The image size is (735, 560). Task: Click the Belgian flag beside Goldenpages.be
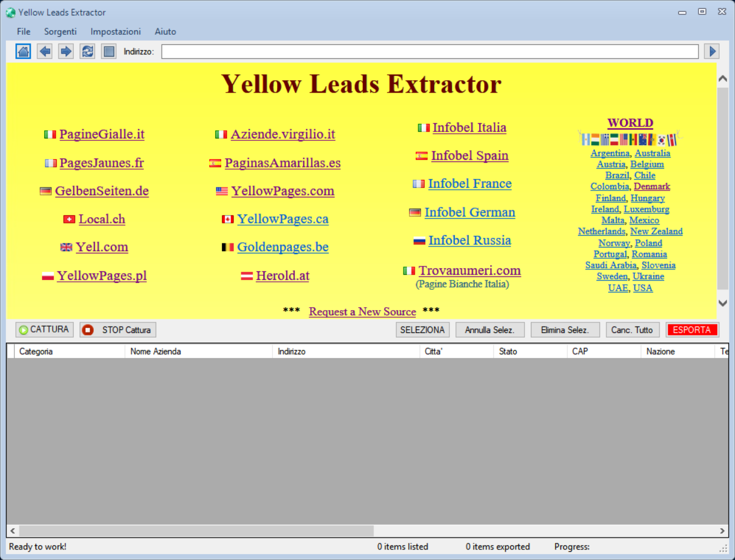228,248
